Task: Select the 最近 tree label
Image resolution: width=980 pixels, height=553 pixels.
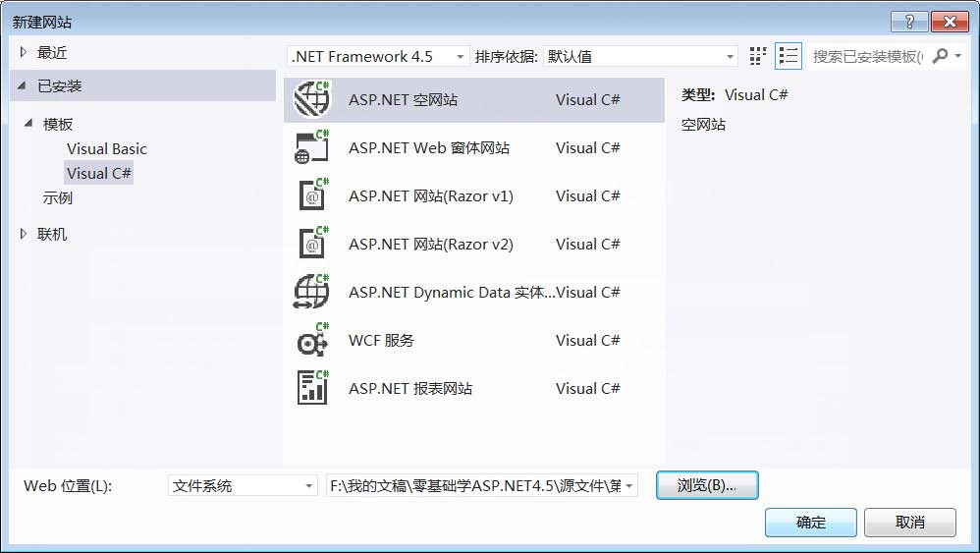Action: click(52, 52)
